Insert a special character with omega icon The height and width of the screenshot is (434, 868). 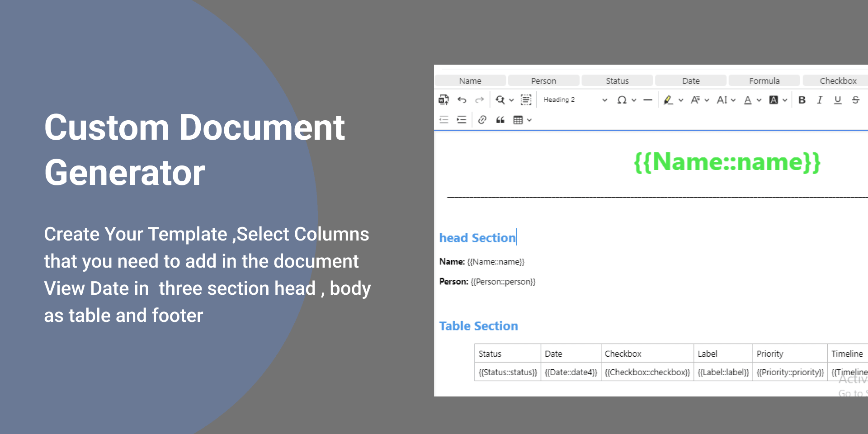pyautogui.click(x=622, y=100)
